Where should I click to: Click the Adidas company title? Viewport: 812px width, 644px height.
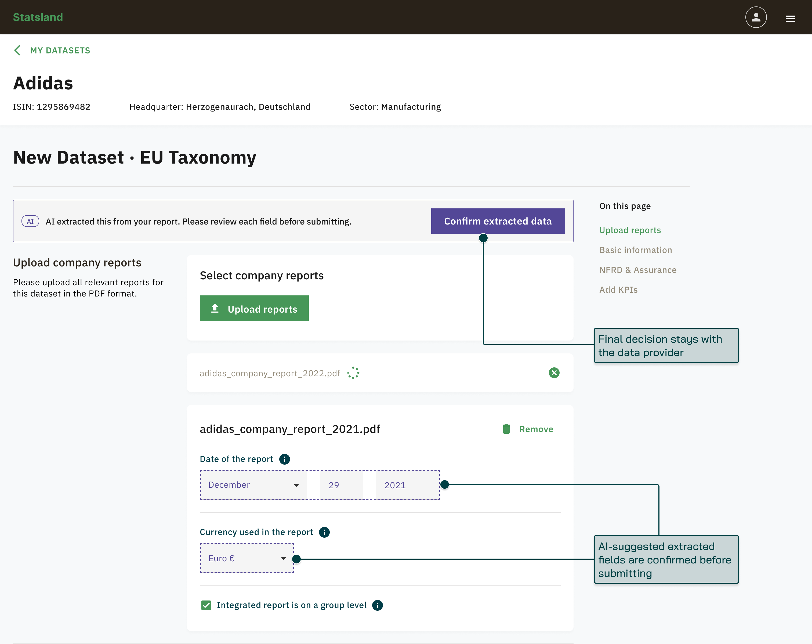[x=43, y=83]
